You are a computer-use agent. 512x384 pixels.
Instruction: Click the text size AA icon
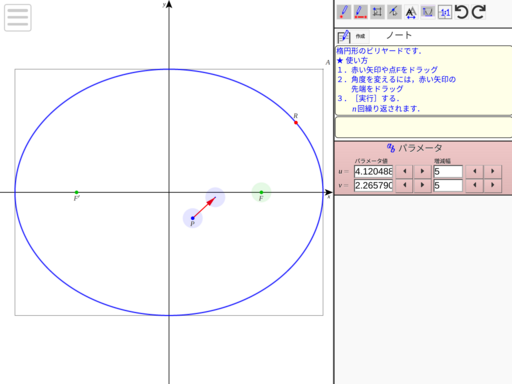(411, 12)
